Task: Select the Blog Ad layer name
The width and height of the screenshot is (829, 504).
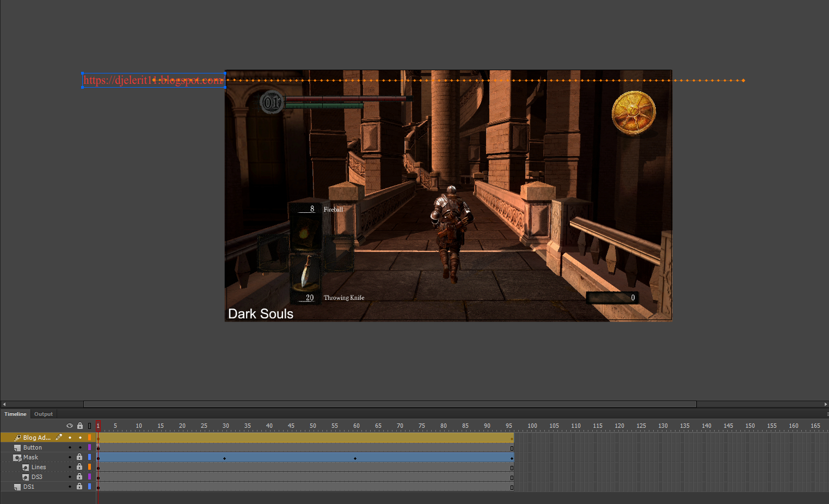Action: (36, 438)
